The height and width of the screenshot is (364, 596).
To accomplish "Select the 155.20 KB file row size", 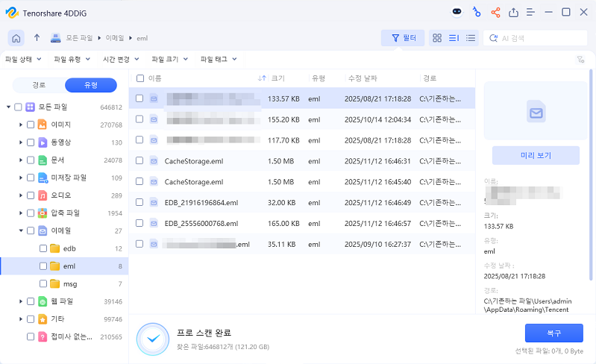I will click(283, 119).
